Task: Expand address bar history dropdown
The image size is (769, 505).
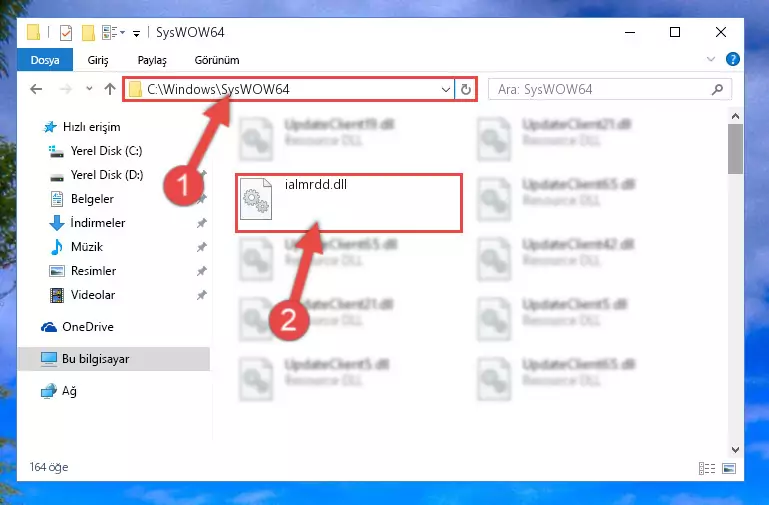Action: click(x=445, y=89)
